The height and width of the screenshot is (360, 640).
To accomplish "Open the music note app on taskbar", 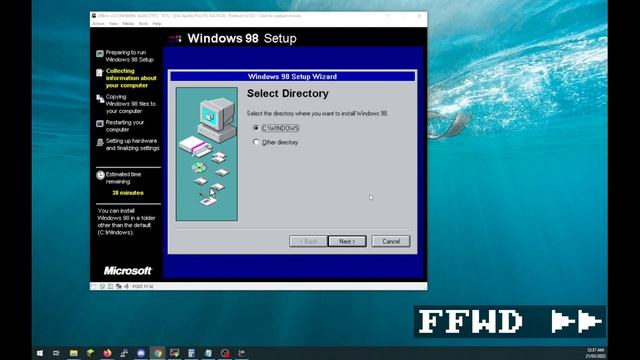I will [x=124, y=353].
